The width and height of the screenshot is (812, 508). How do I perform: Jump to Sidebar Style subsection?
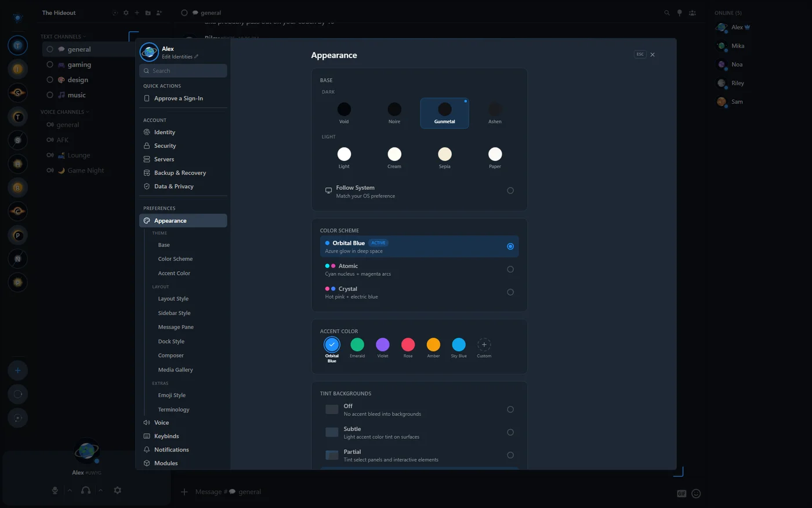point(174,313)
